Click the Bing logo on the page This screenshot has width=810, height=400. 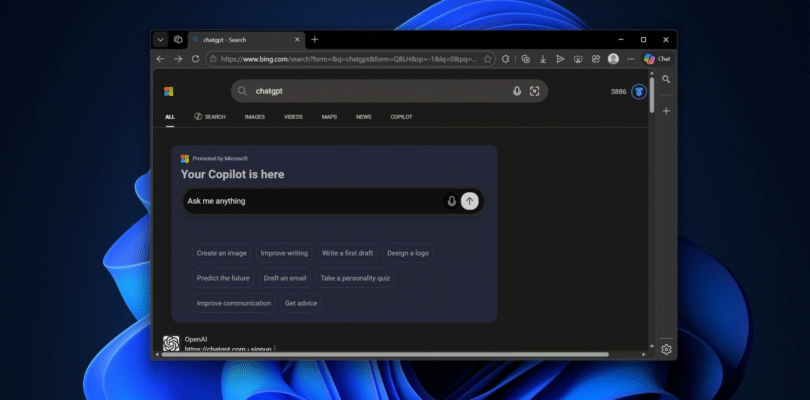coord(168,91)
